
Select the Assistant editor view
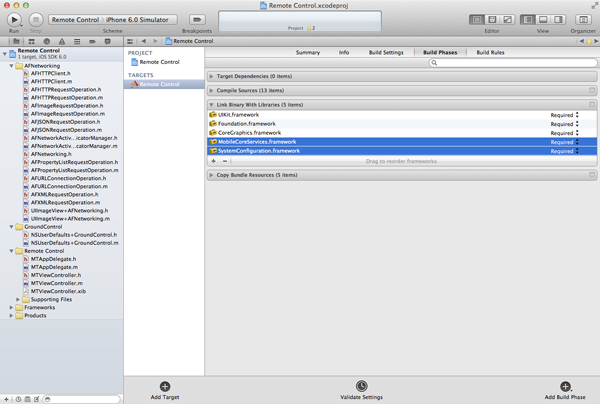[x=492, y=20]
